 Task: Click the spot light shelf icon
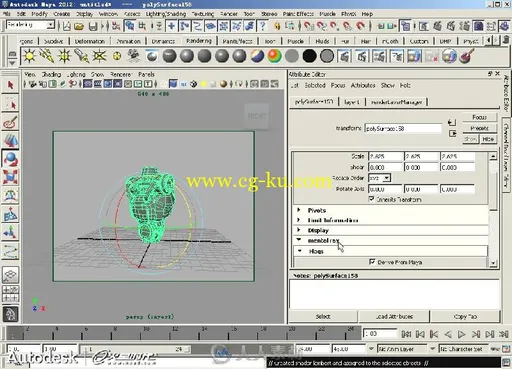coord(82,56)
